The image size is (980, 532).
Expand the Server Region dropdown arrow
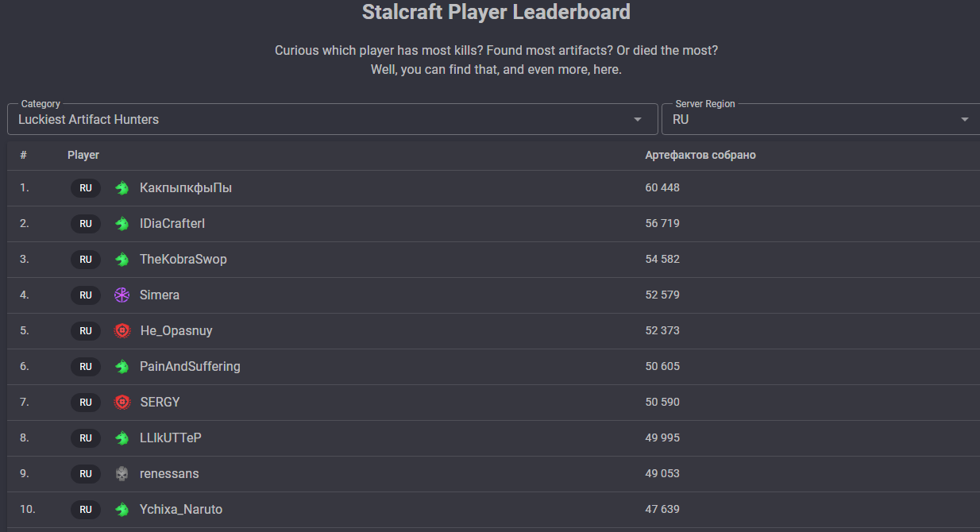(965, 120)
